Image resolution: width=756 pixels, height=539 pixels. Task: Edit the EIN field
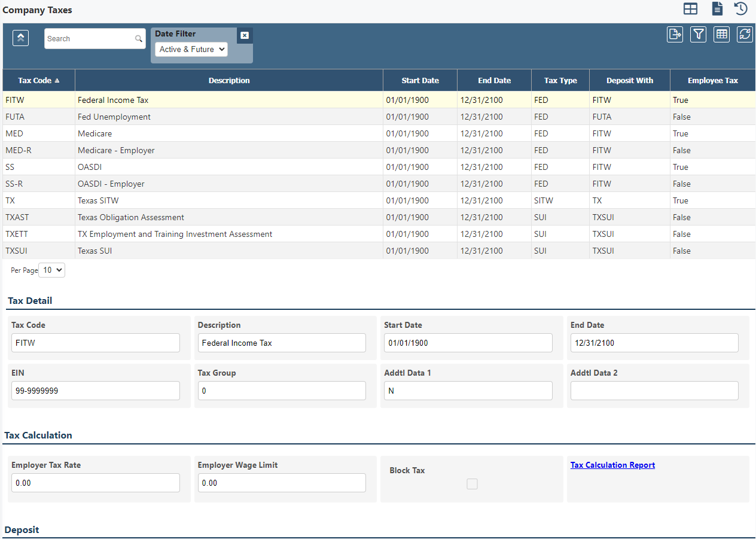coord(96,391)
